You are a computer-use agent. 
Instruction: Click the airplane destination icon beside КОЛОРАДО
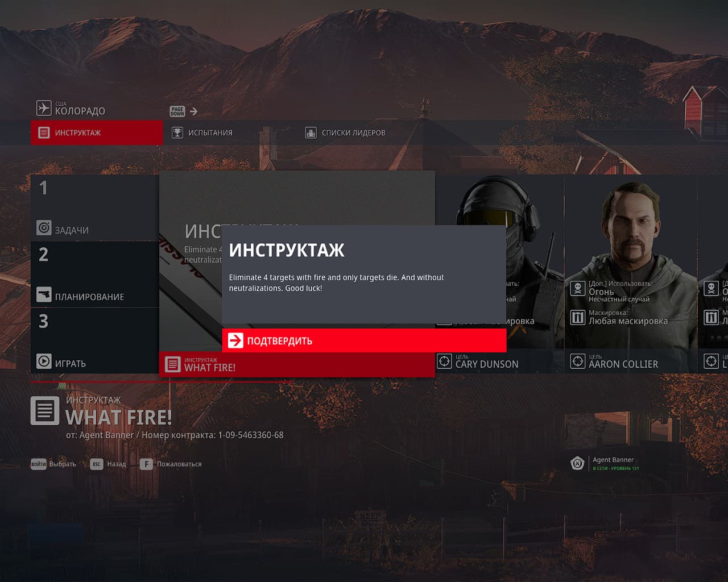pos(44,107)
